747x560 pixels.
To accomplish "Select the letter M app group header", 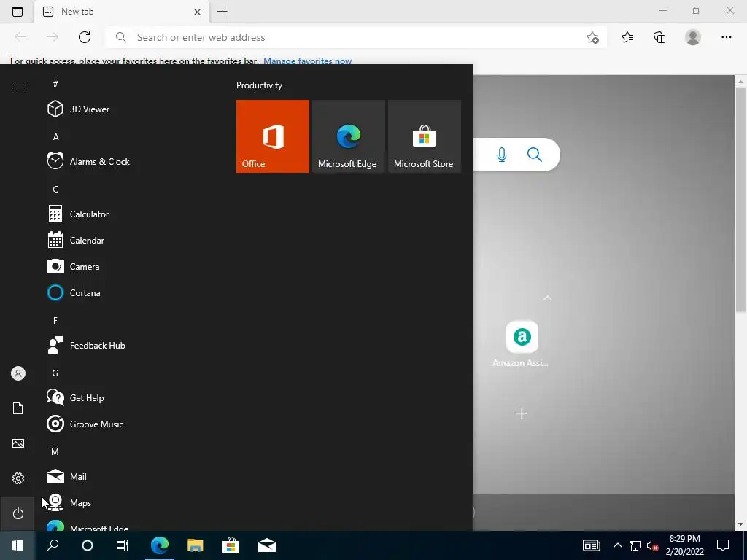I will pos(55,451).
